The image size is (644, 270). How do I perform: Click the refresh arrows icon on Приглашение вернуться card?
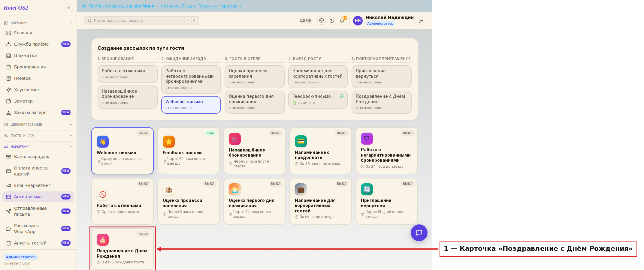(x=367, y=189)
